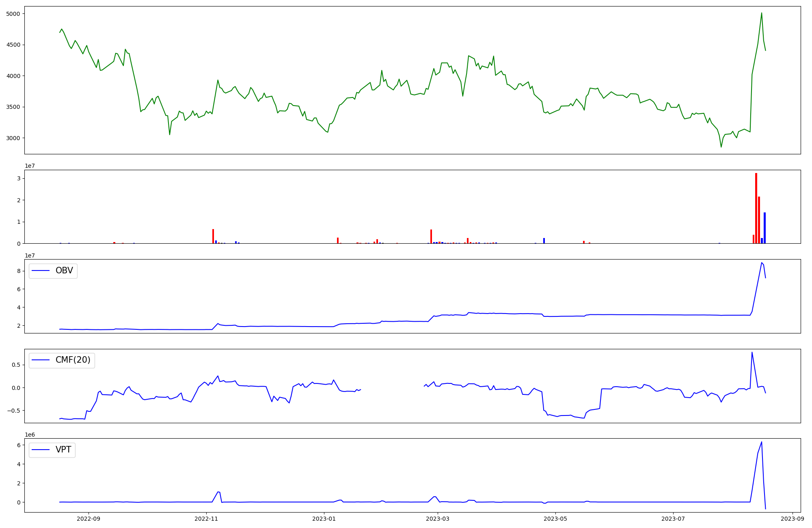Click the 2022-09 x-axis date label
Screen dimensions: 812x528
(89, 518)
